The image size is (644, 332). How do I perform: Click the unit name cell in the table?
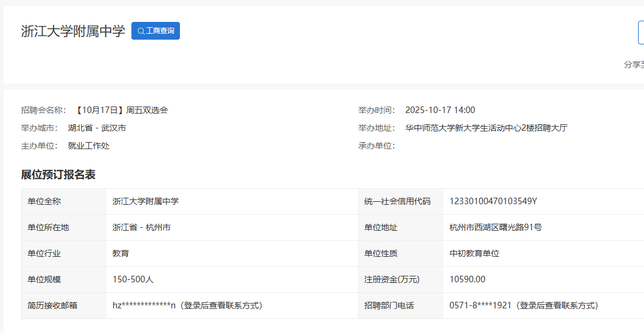click(146, 201)
